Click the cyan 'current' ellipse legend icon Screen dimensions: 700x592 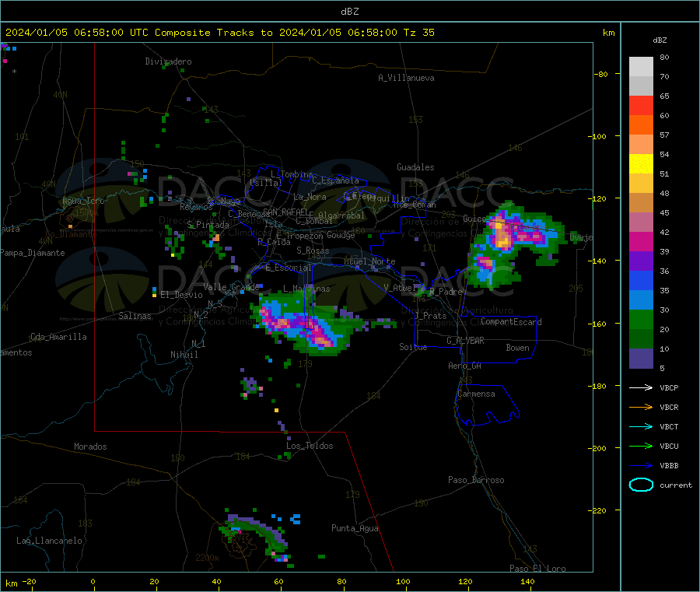(641, 485)
